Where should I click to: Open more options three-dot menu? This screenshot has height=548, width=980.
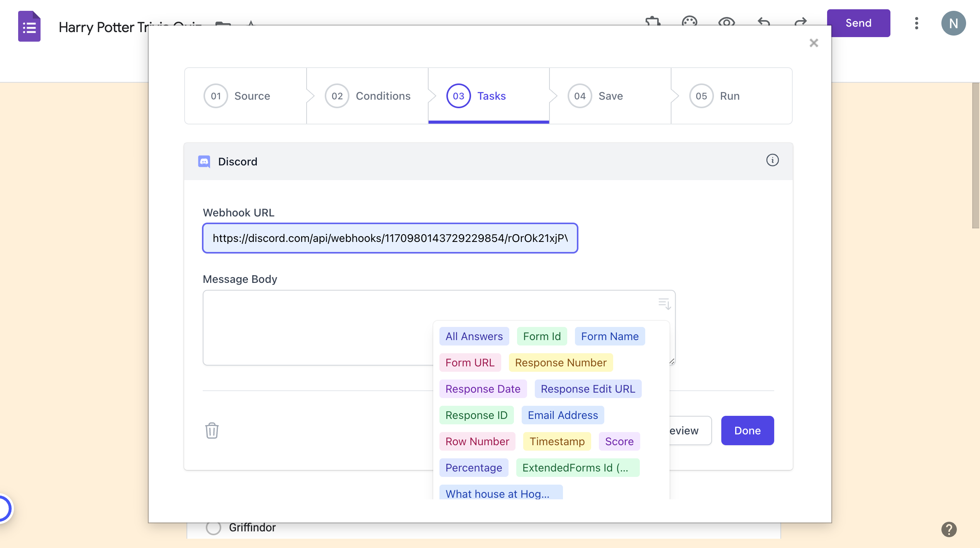(916, 23)
